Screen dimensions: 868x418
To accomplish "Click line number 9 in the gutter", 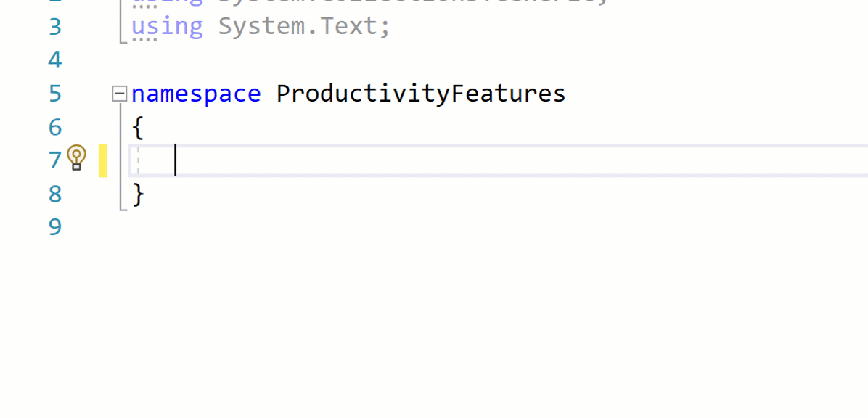I will click(x=55, y=227).
